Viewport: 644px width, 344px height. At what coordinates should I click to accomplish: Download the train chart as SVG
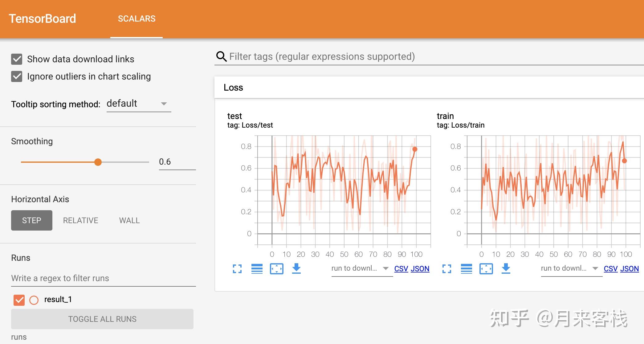coord(506,268)
